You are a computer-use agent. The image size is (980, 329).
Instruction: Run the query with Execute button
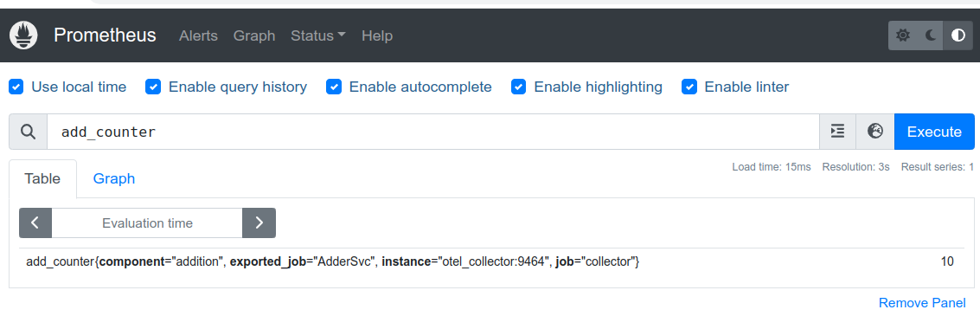(x=934, y=132)
